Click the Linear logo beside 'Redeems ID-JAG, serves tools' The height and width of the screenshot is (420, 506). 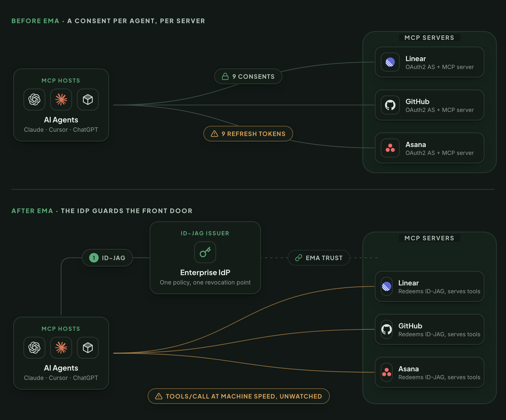(x=386, y=286)
